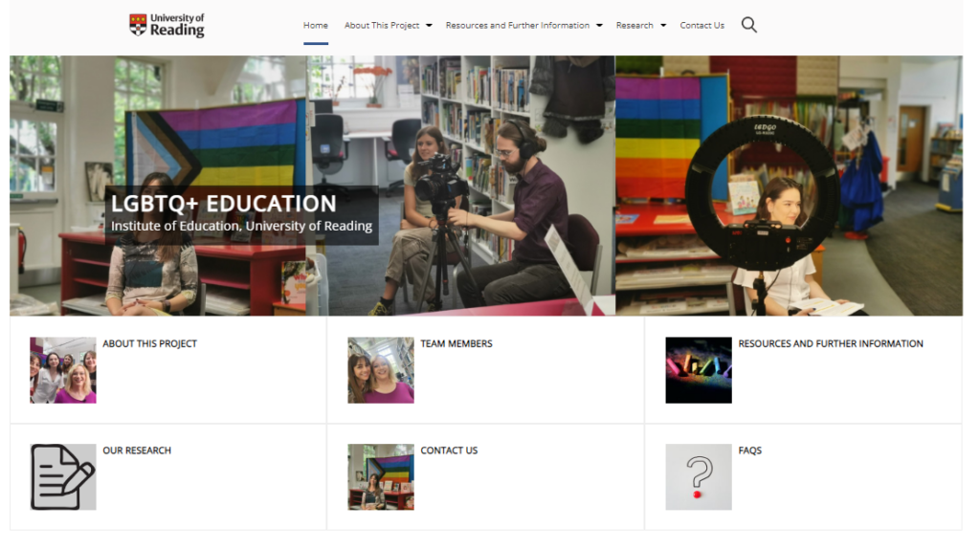
Task: Expand the Research menu dropdown arrow
Action: tap(663, 26)
